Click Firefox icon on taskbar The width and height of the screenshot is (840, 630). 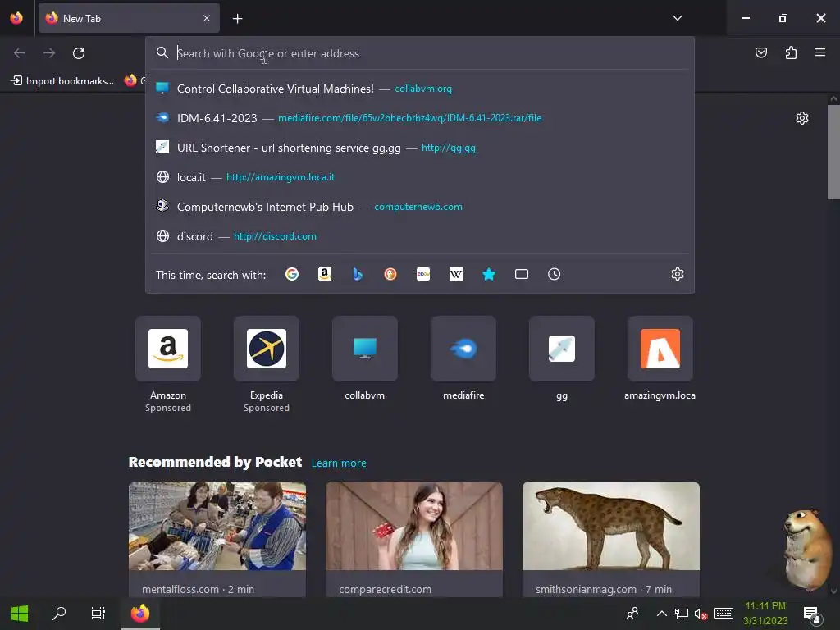tap(140, 614)
